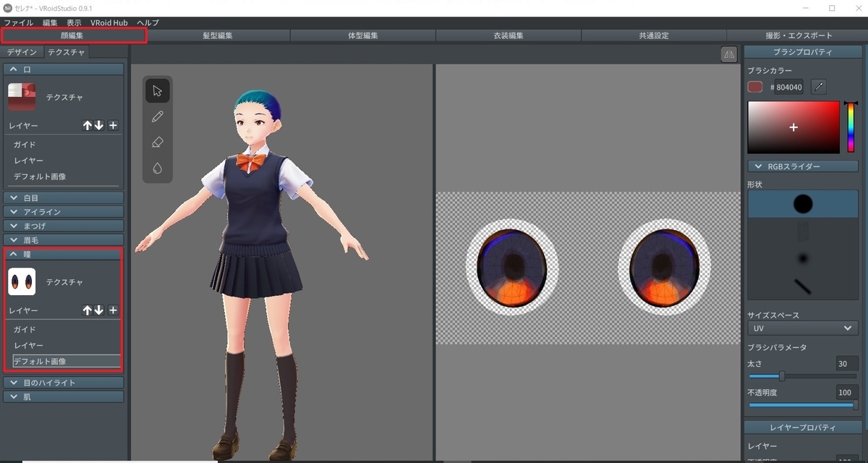Open the VRoid Hub menu
This screenshot has width=868, height=463.
click(109, 22)
